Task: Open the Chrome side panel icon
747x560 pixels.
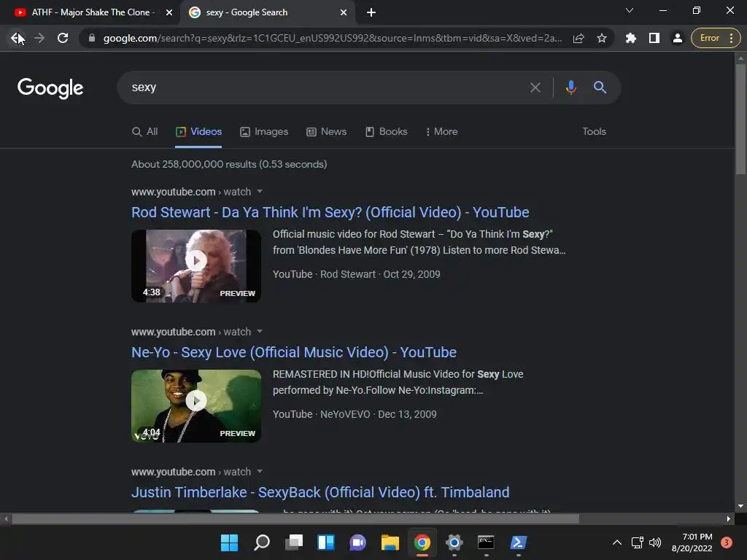Action: pyautogui.click(x=654, y=38)
